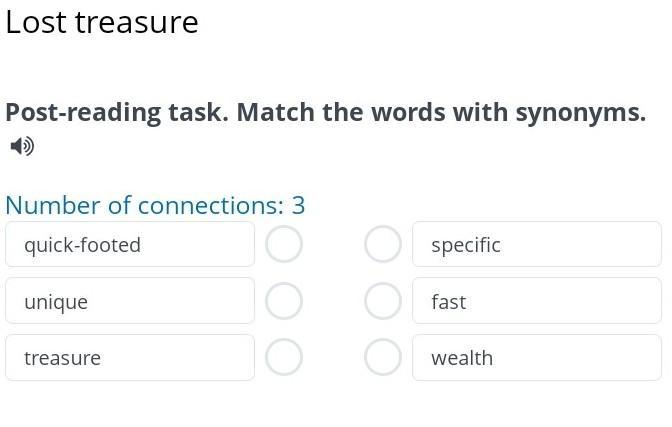The width and height of the screenshot is (672, 427).
Task: Choose the specific synonym box
Action: (x=536, y=244)
